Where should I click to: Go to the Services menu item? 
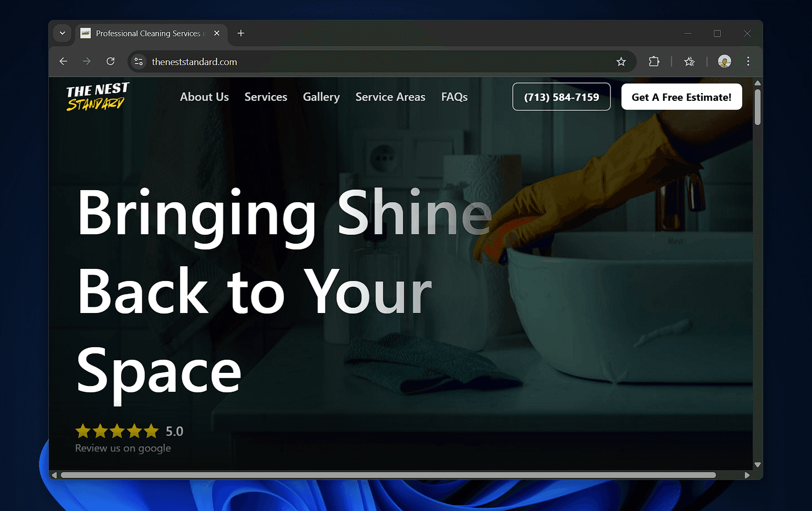pyautogui.click(x=266, y=97)
